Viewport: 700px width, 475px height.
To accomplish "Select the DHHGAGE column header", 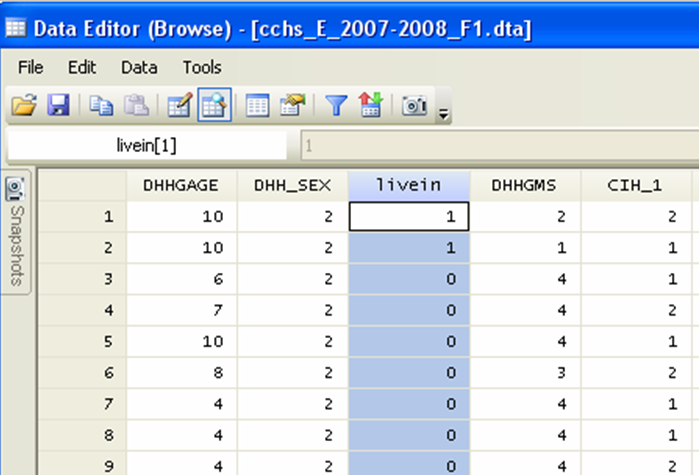I will (181, 185).
